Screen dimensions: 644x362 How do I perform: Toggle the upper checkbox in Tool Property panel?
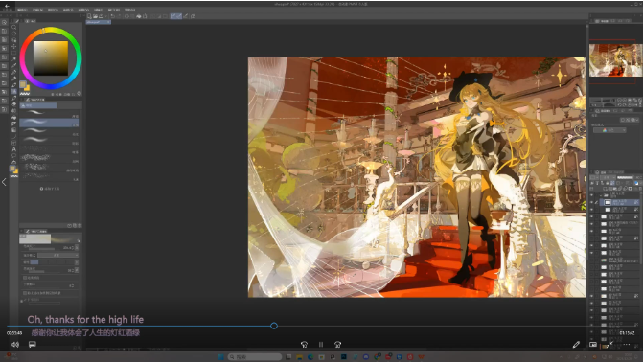pos(25,278)
